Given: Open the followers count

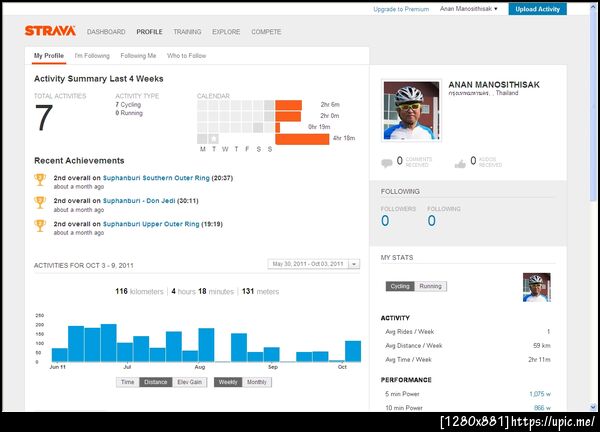Looking at the screenshot, I should (385, 221).
